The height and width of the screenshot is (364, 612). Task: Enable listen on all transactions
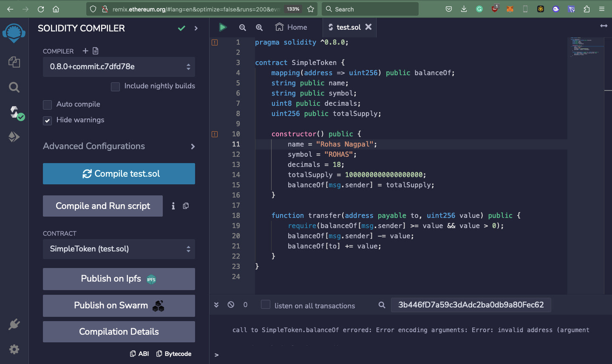[x=265, y=305]
